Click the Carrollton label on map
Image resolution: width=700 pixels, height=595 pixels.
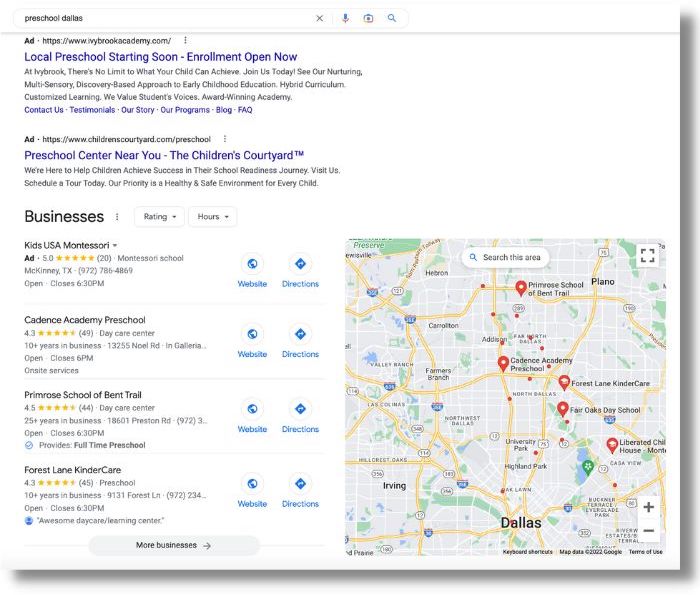click(443, 326)
